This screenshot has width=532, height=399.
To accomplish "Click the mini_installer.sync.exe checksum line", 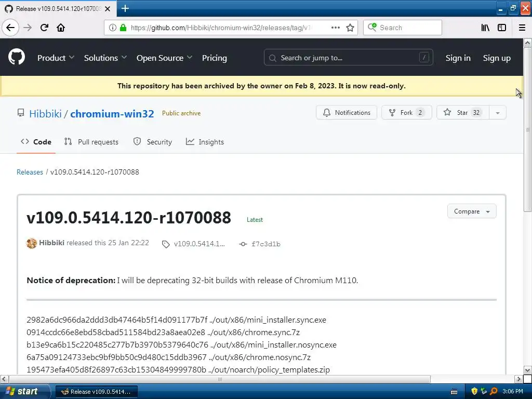I will coord(177,320).
